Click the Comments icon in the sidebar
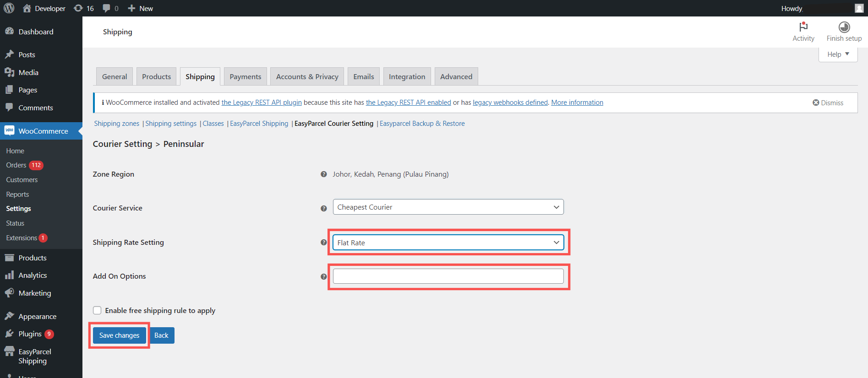Screen dimensions: 868x378 tap(9, 107)
